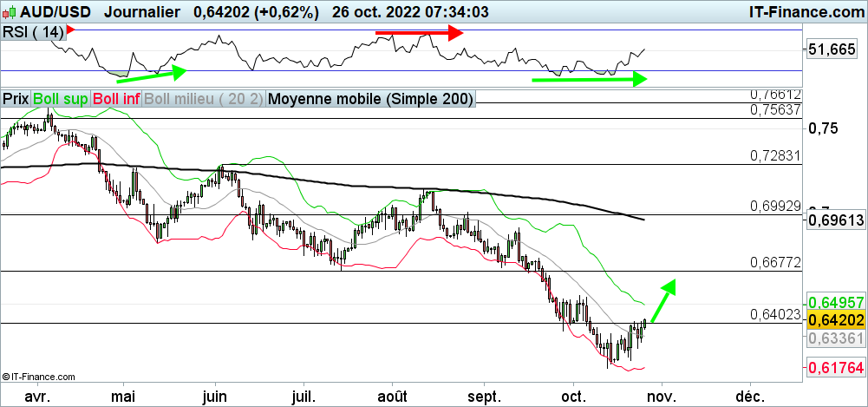Screen dimensions: 868x407
Task: Open the Boll milieu (20 2) settings label
Action: (x=204, y=99)
